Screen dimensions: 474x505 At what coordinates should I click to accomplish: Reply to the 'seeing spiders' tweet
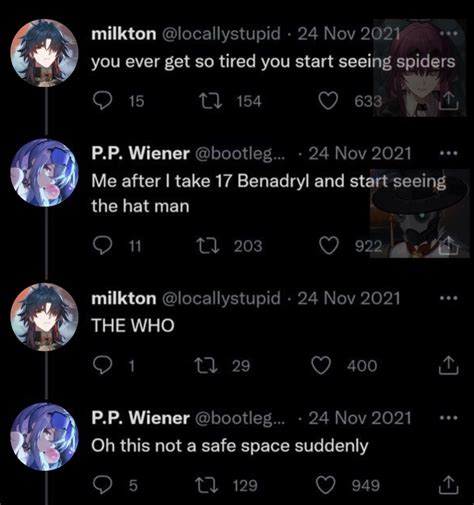point(102,101)
